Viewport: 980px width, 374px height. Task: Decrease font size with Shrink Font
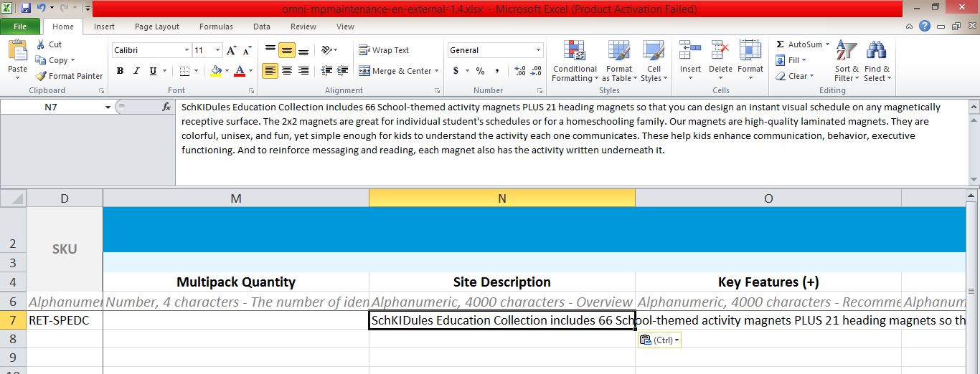tap(246, 50)
